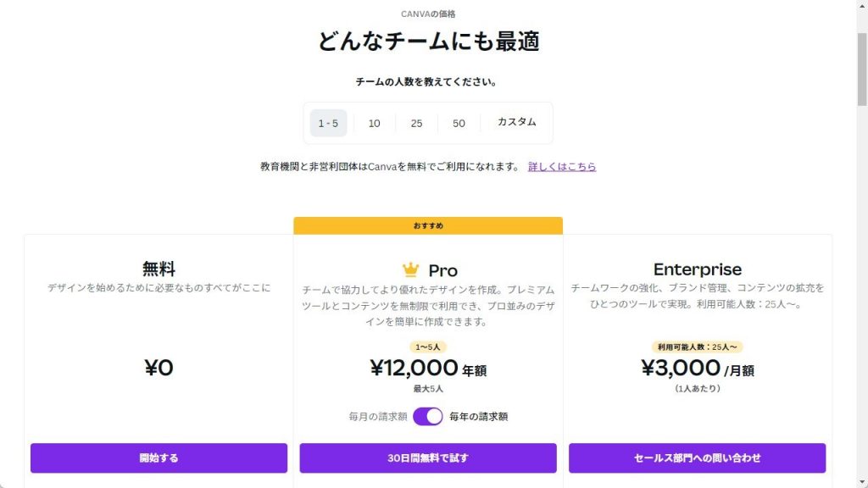Click the scrollbar down arrow
The width and height of the screenshot is (868, 488).
coord(862,483)
